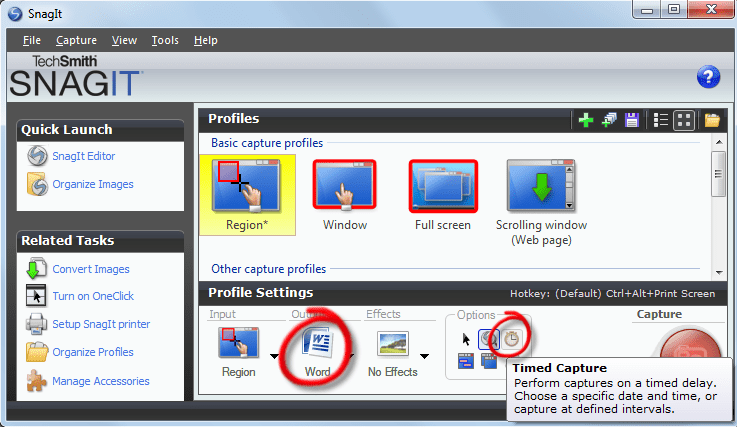The width and height of the screenshot is (737, 427).
Task: Click the SnagIt title bar app icon
Action: [x=15, y=14]
